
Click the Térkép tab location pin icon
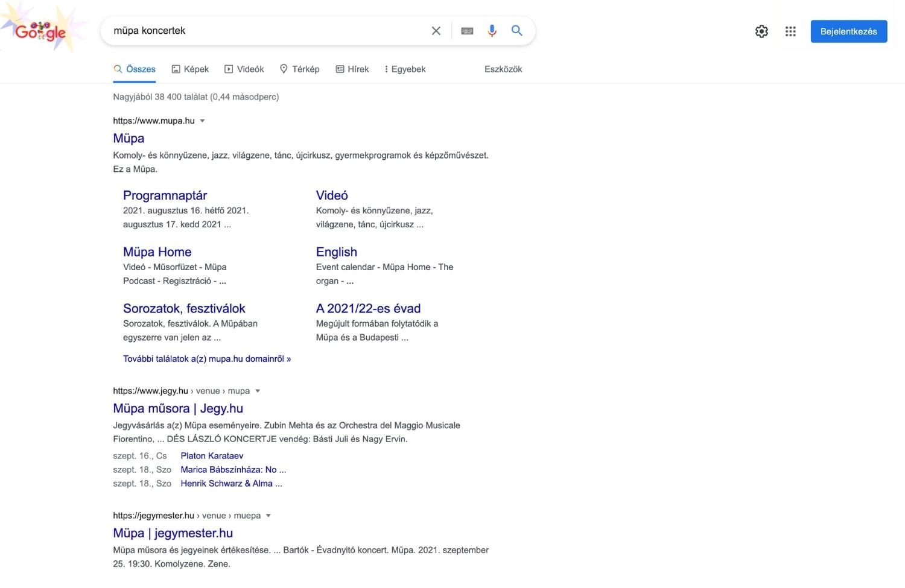click(284, 69)
